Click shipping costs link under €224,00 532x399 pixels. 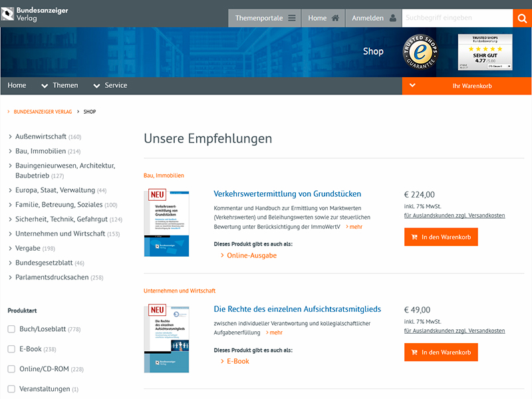455,215
